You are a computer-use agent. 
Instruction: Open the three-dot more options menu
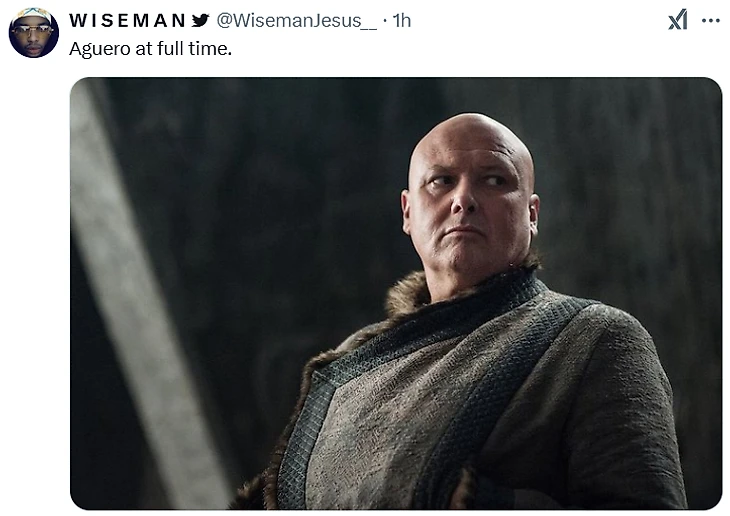(711, 20)
